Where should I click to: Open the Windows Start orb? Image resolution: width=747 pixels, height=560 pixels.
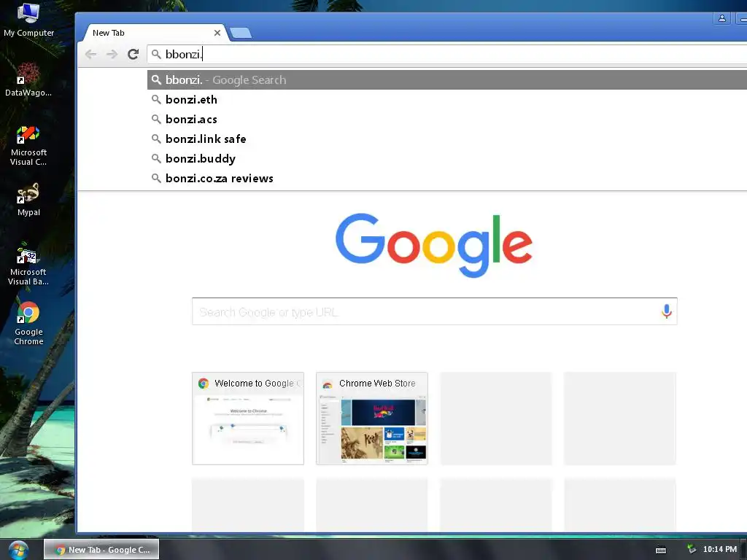click(x=18, y=550)
